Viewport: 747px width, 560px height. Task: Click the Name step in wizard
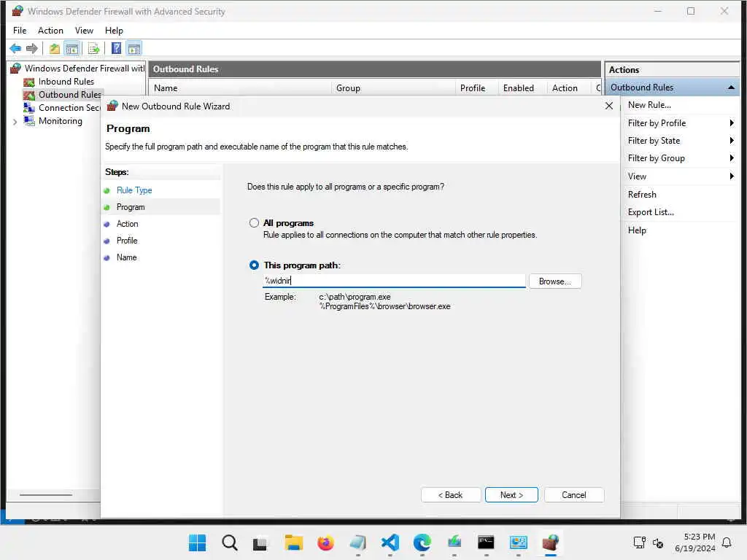pyautogui.click(x=126, y=257)
